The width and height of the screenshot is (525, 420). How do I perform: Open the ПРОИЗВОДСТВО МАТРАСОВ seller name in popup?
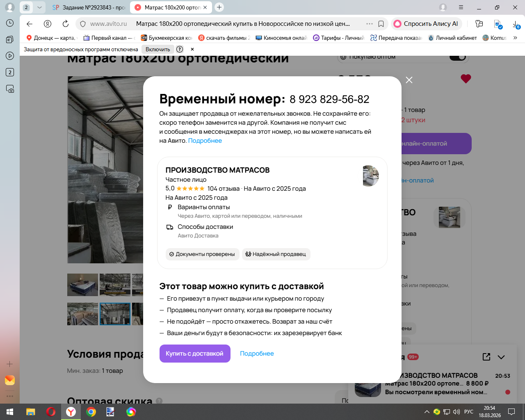click(217, 170)
